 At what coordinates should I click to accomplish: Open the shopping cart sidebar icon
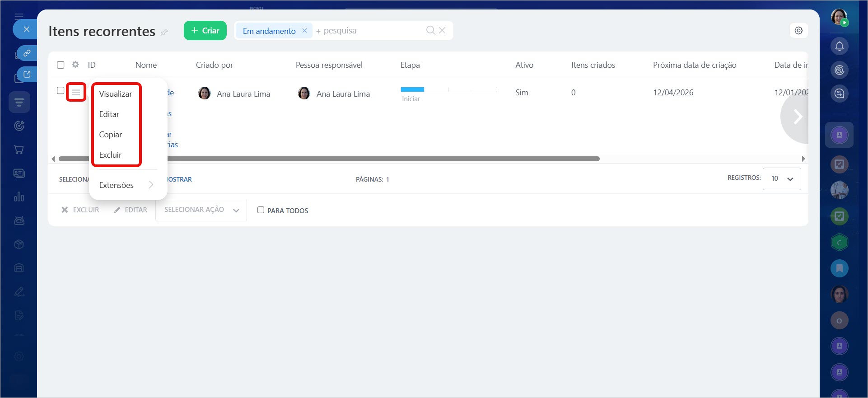(19, 150)
